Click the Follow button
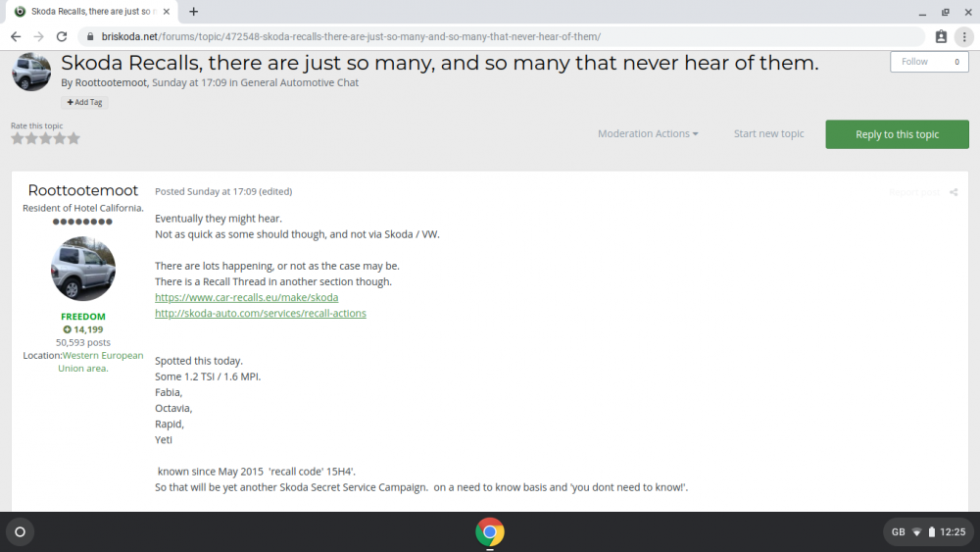The width and height of the screenshot is (980, 552). point(914,61)
